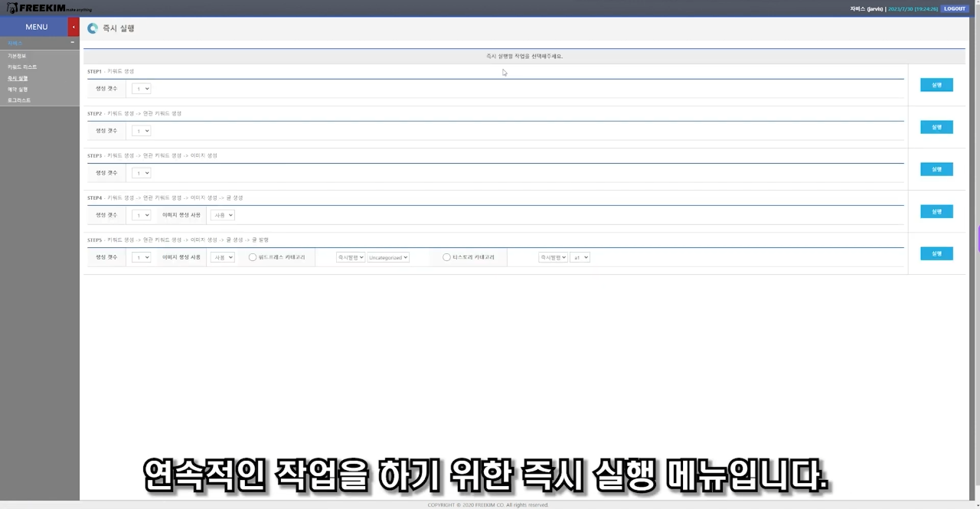Go to 예약 실행 in the sidebar
The width and height of the screenshot is (980, 509).
click(18, 90)
